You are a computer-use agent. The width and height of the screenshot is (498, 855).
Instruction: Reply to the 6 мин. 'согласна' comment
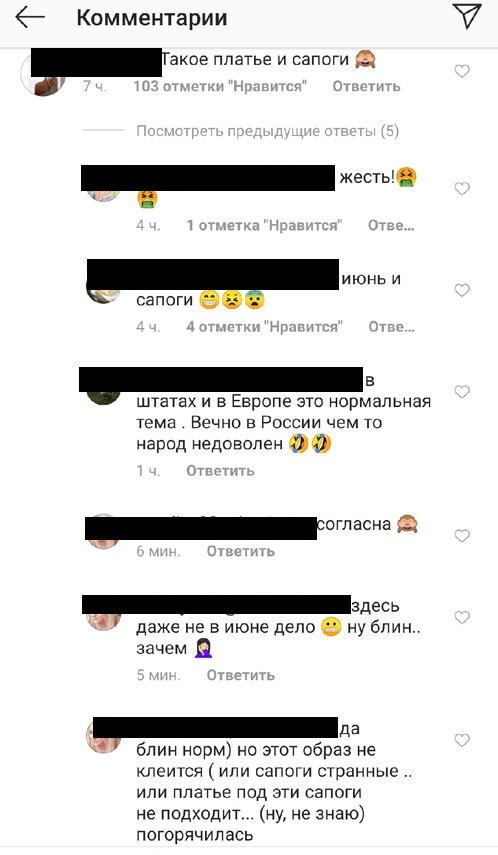click(x=241, y=551)
